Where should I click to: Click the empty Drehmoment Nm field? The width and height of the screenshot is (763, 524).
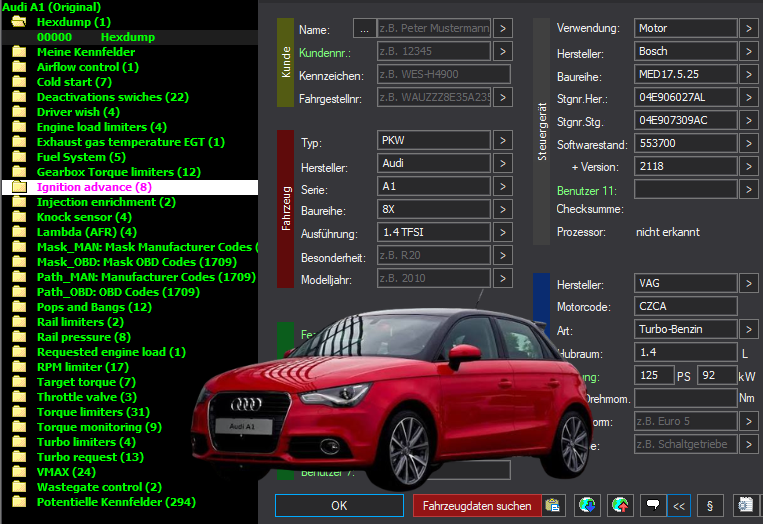pos(686,398)
